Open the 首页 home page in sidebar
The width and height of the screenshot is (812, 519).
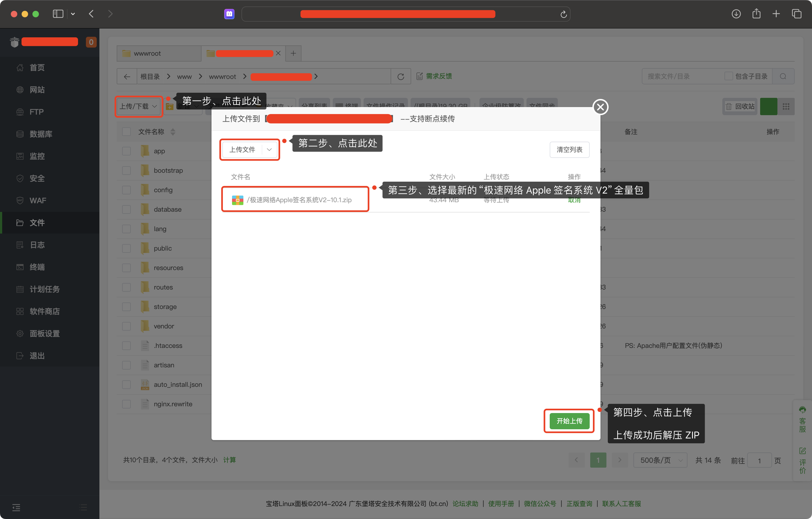click(x=37, y=68)
